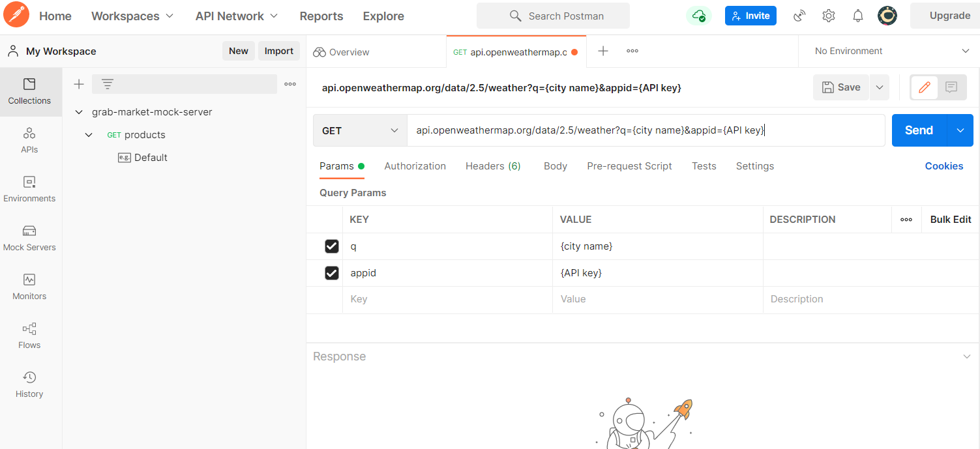
Task: Open the settings gear icon
Action: point(829,16)
